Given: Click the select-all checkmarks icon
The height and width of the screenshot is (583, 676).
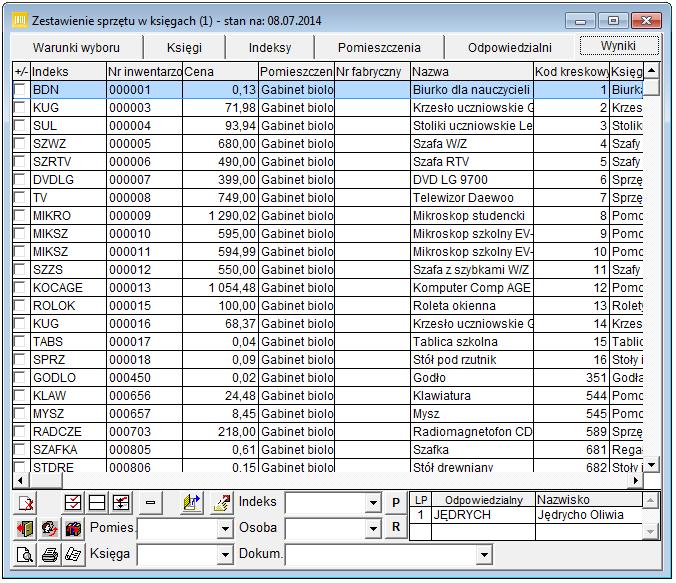Looking at the screenshot, I should (x=72, y=503).
